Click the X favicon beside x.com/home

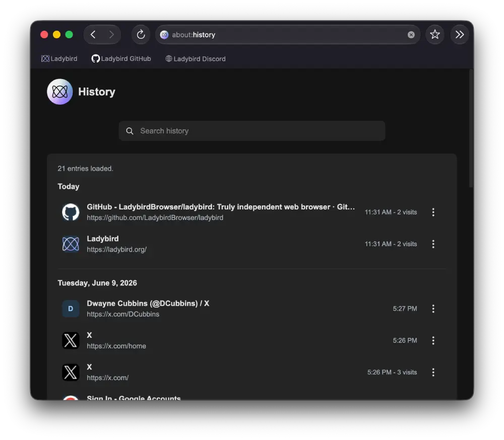(71, 340)
